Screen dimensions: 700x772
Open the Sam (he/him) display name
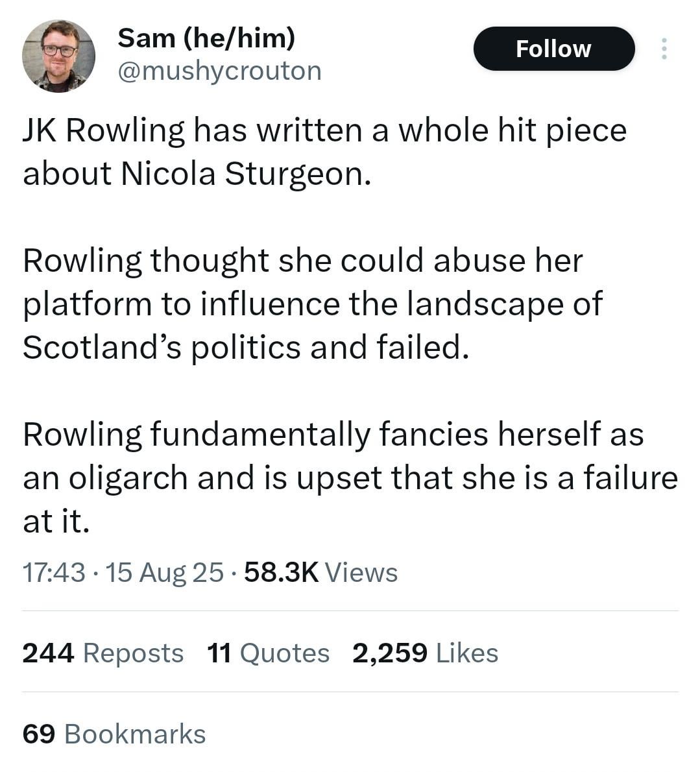(206, 38)
